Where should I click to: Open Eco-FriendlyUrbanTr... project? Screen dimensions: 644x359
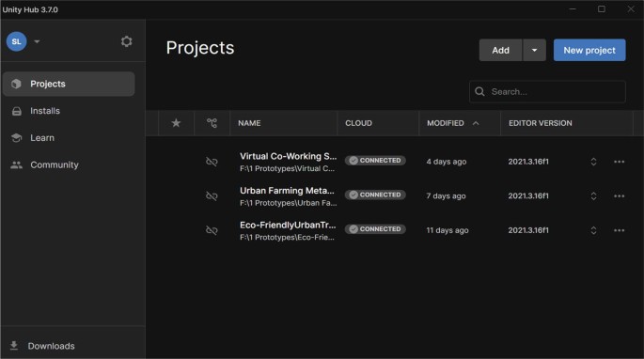tap(288, 226)
